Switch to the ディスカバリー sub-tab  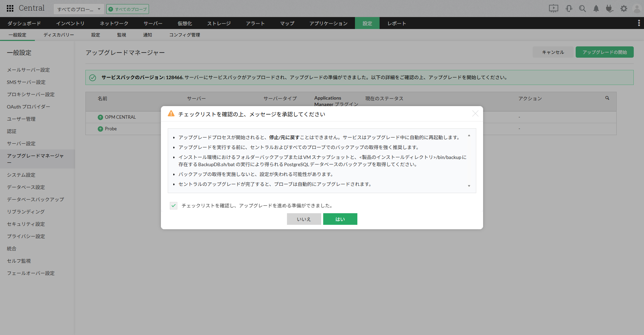[x=58, y=35]
